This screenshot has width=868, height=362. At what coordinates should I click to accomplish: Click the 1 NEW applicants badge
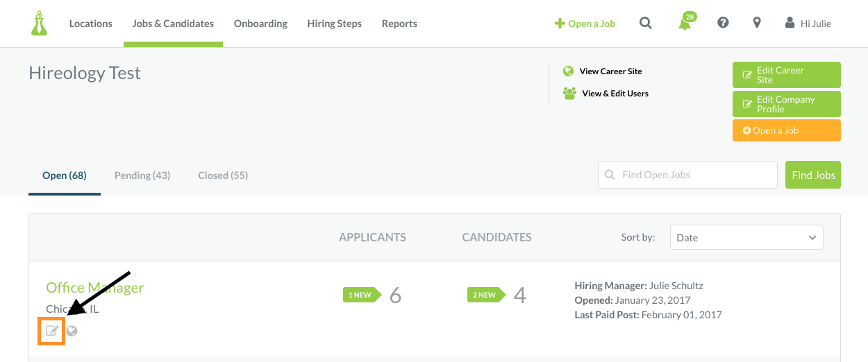click(x=362, y=295)
